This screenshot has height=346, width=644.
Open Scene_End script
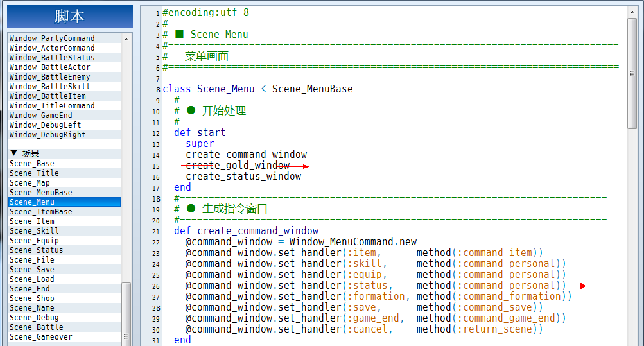click(x=64, y=289)
